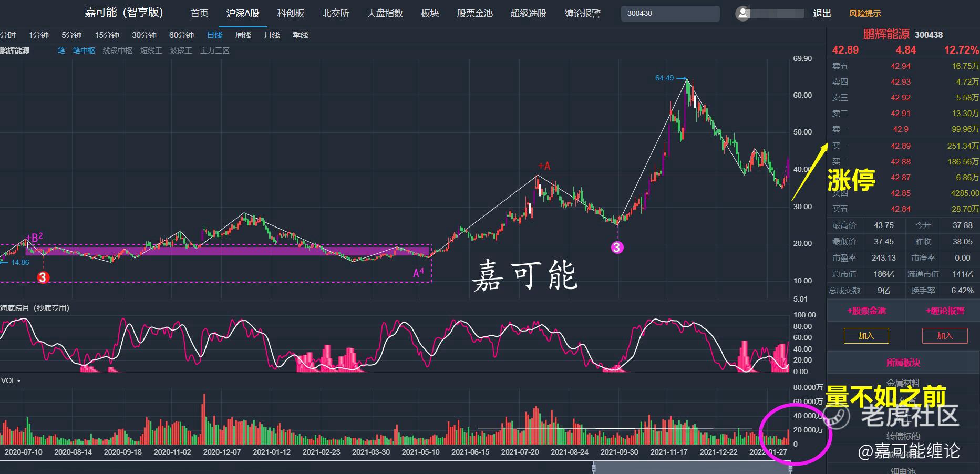980x474 pixels.
Task: Click the +股票金池 label
Action: (866, 311)
